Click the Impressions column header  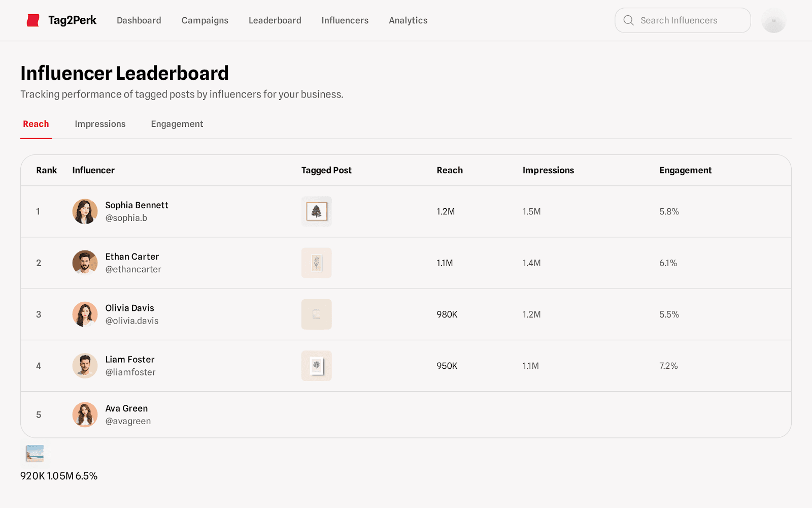tap(548, 170)
